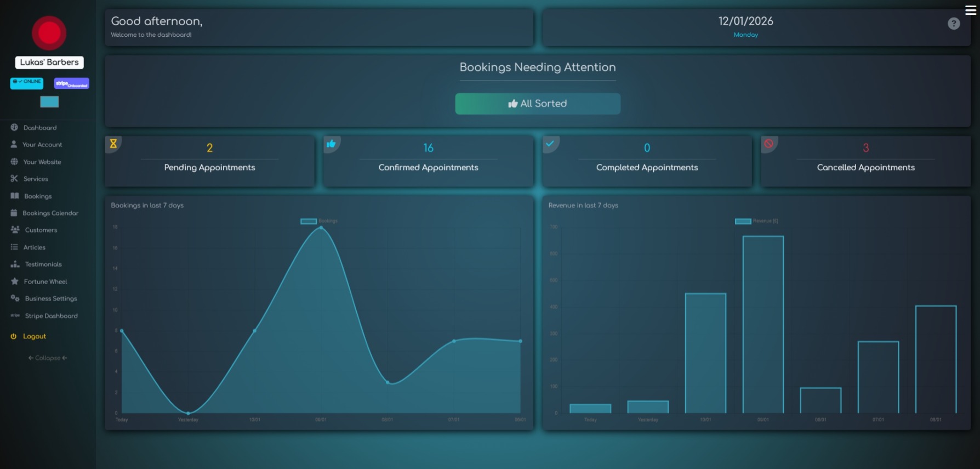Click the 10/01 revenue bar
Screen dimensions: 980x469
click(705, 353)
